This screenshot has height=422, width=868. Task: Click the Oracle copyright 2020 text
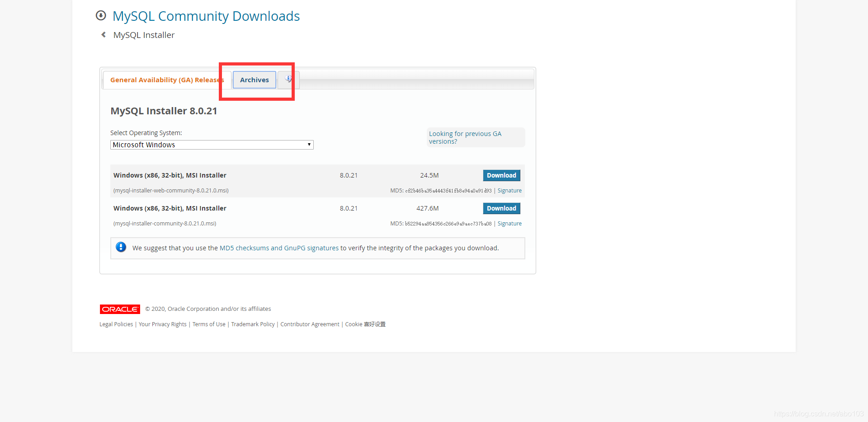click(208, 309)
